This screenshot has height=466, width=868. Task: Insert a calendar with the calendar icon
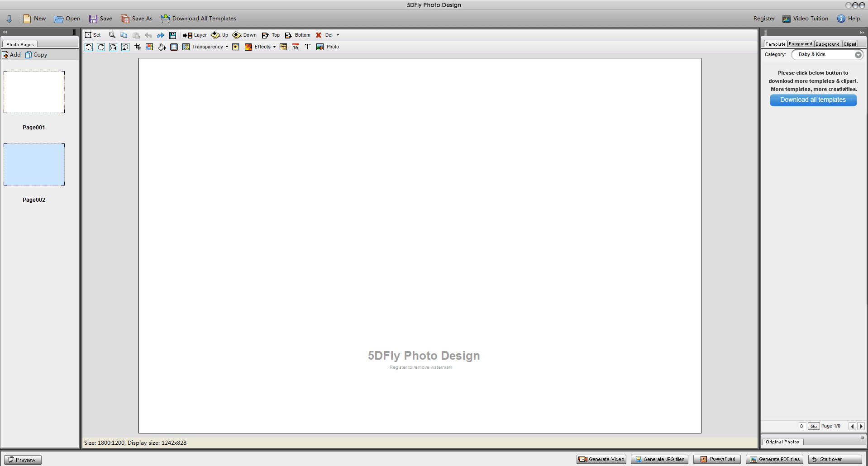click(x=295, y=47)
